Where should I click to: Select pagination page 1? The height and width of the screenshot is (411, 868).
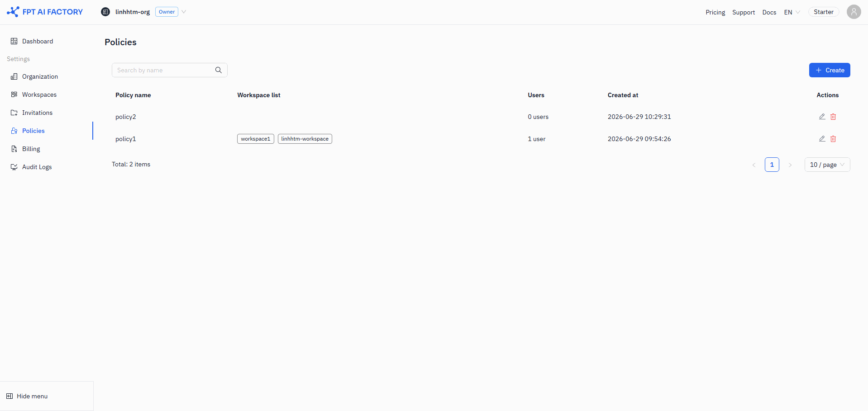tap(772, 165)
